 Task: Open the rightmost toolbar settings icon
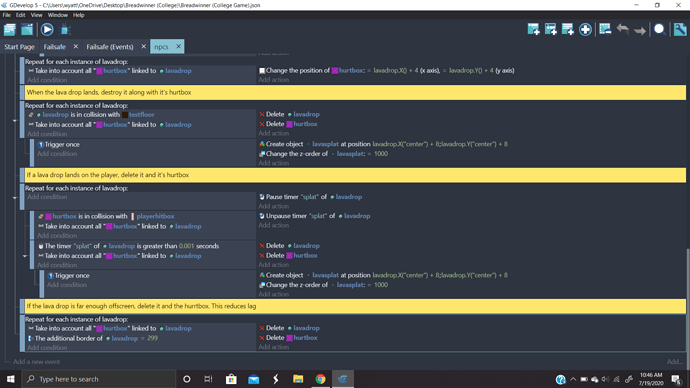[680, 29]
